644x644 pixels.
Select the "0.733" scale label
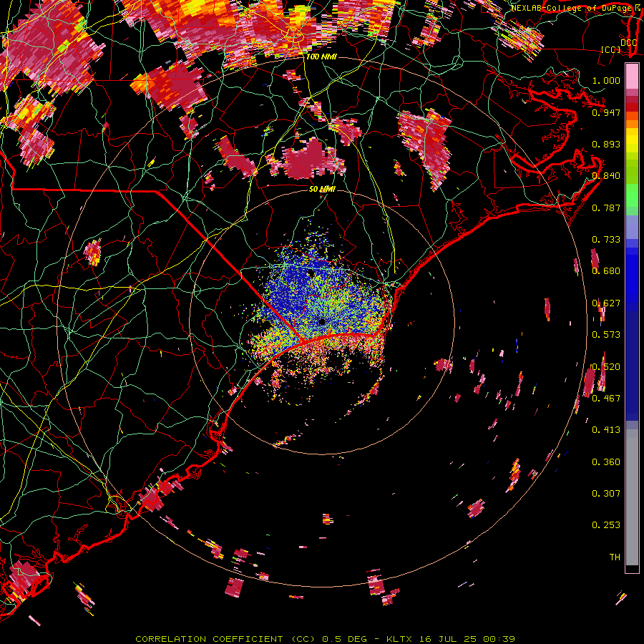point(606,239)
